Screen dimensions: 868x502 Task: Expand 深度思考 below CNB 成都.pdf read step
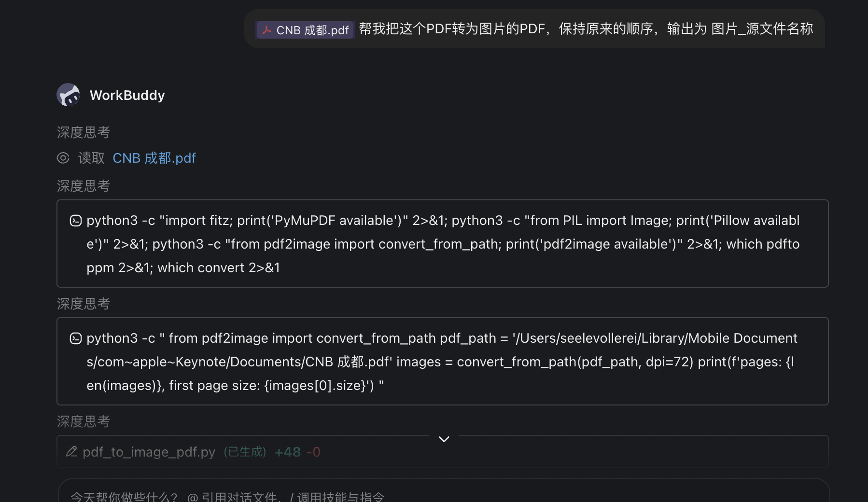click(x=84, y=186)
